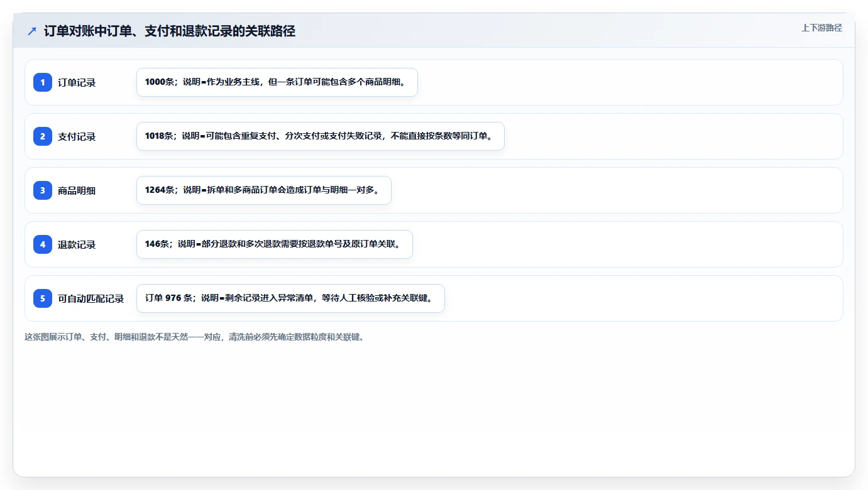Click step number 4 badge for 退款记录

pos(43,244)
